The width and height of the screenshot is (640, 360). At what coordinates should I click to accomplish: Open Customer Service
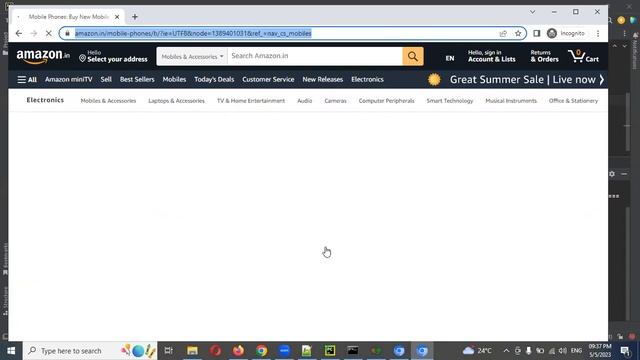click(268, 80)
